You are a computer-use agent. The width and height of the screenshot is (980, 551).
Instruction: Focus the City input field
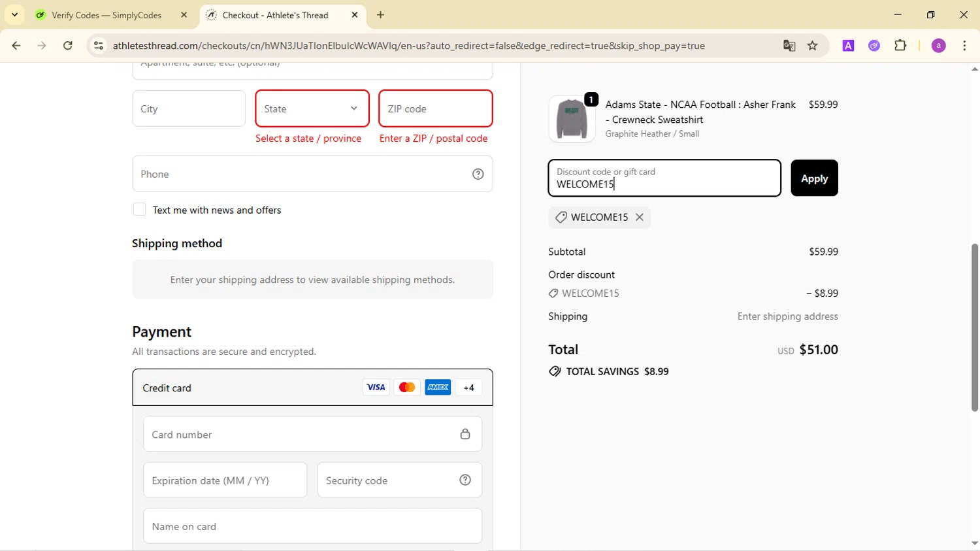(x=189, y=109)
